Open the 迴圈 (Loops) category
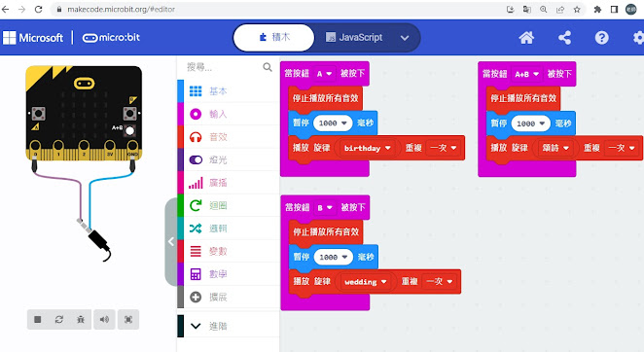Viewport: 644px width, 352px height. point(229,205)
